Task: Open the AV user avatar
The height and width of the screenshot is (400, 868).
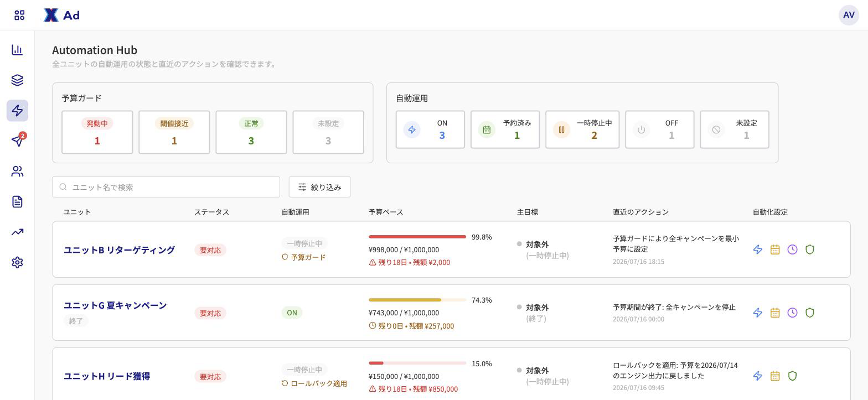Action: [849, 15]
